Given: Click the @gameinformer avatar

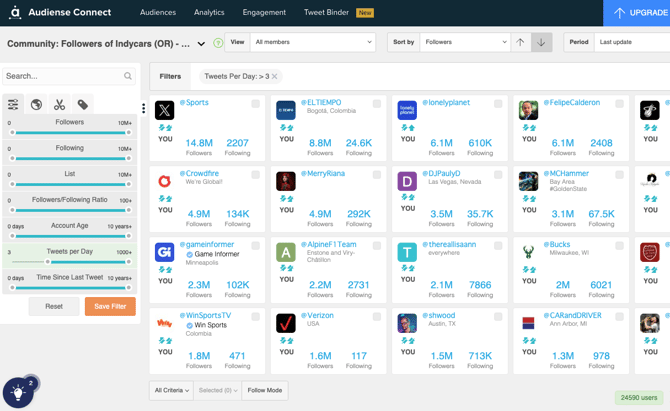Looking at the screenshot, I should 165,252.
